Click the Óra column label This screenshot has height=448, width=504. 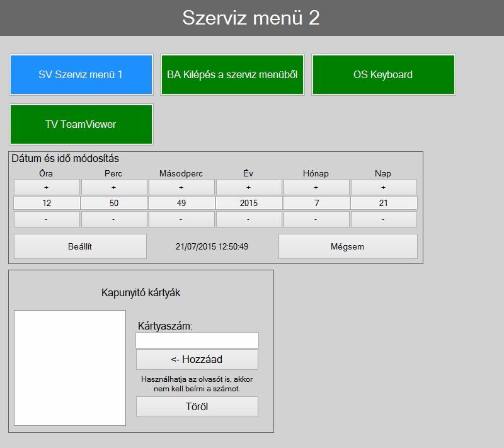pyautogui.click(x=46, y=173)
